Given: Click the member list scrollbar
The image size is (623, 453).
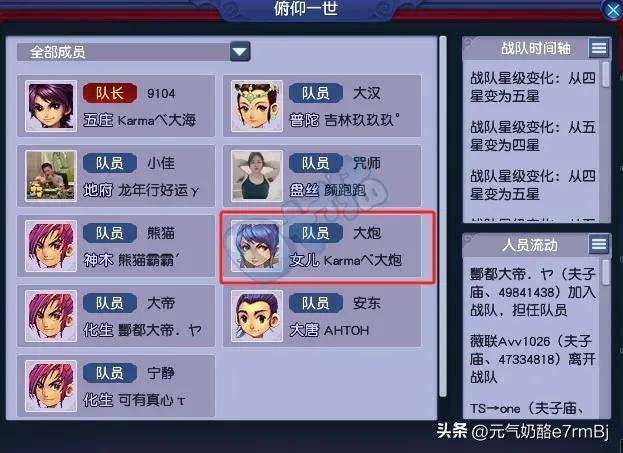Looking at the screenshot, I should click(x=443, y=216).
